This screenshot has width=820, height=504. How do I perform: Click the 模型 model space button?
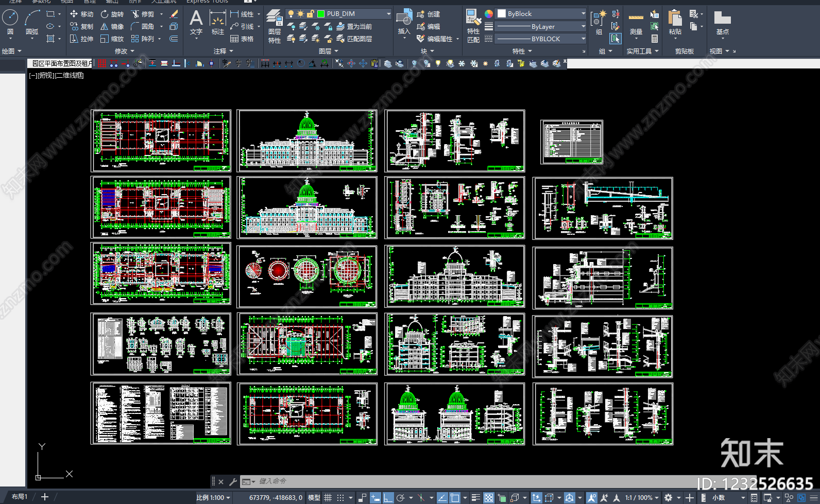pos(314,498)
